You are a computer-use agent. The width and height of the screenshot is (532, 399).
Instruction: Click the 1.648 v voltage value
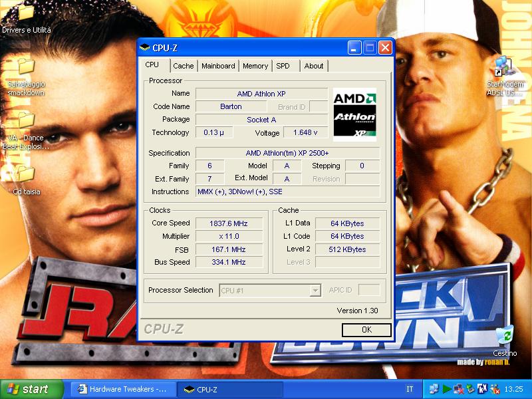tap(305, 132)
